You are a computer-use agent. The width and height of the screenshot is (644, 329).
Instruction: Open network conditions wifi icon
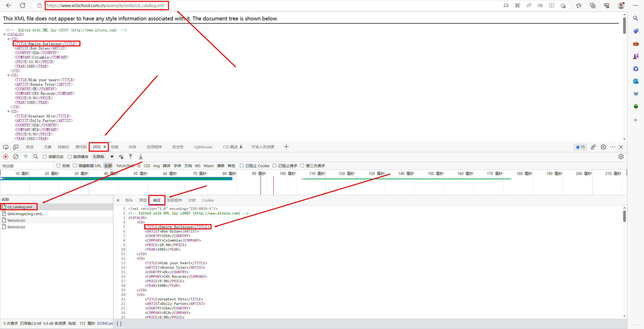click(121, 157)
